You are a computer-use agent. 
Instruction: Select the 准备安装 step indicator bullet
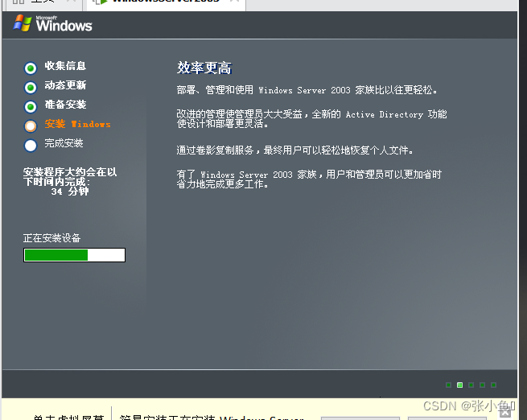tap(31, 107)
